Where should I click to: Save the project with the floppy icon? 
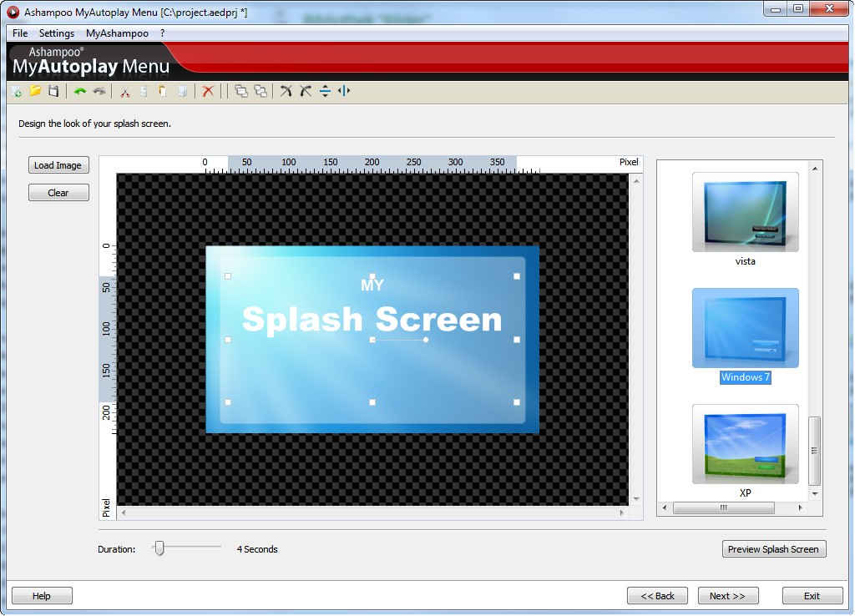tap(53, 91)
